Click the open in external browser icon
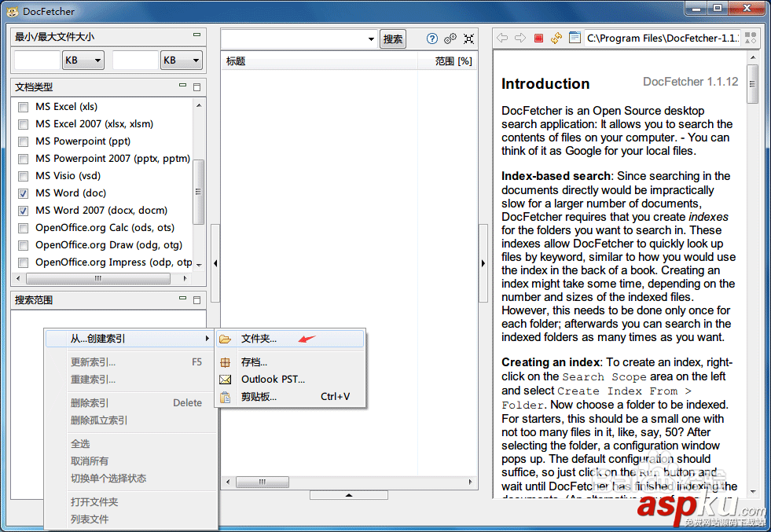Image resolution: width=771 pixels, height=532 pixels. point(575,38)
